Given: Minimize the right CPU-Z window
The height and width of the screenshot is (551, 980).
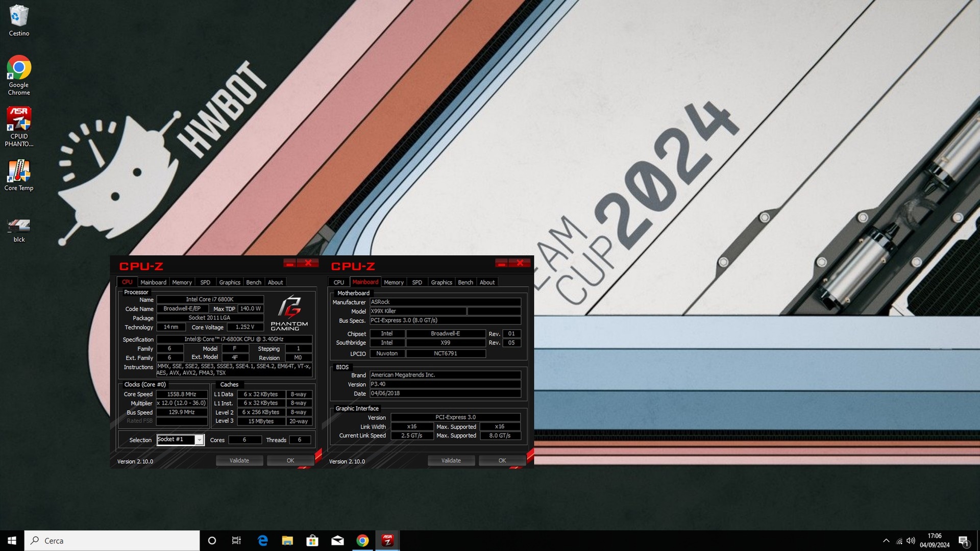Looking at the screenshot, I should (501, 263).
